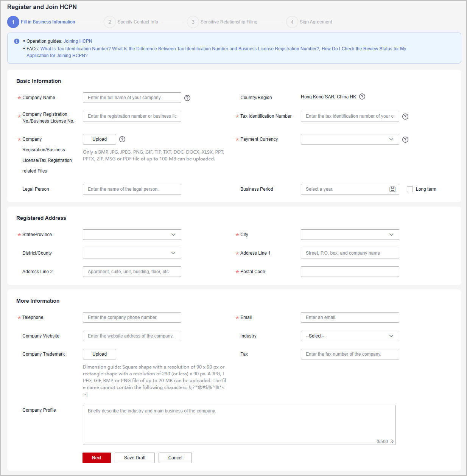The width and height of the screenshot is (467, 476).
Task: Click the red Next button
Action: coord(97,458)
